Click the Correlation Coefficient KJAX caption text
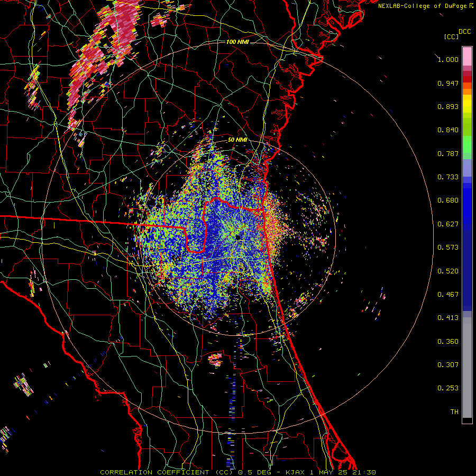 [238, 472]
